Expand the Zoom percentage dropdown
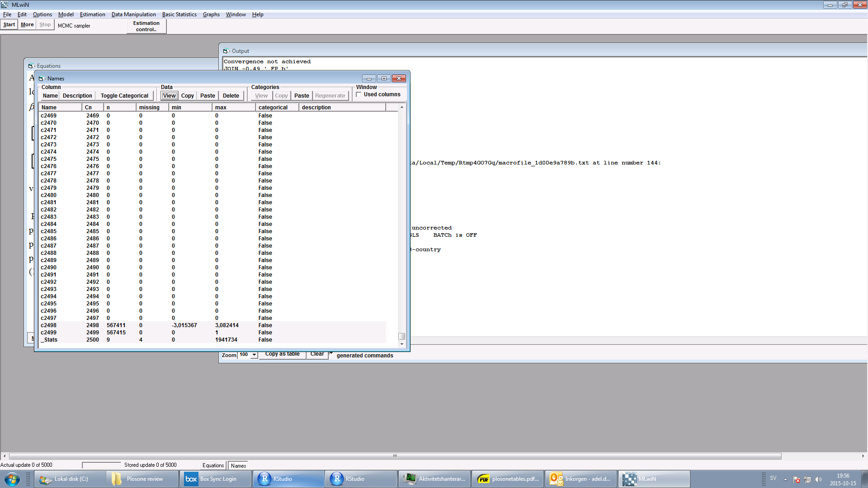This screenshot has height=488, width=868. (x=255, y=355)
